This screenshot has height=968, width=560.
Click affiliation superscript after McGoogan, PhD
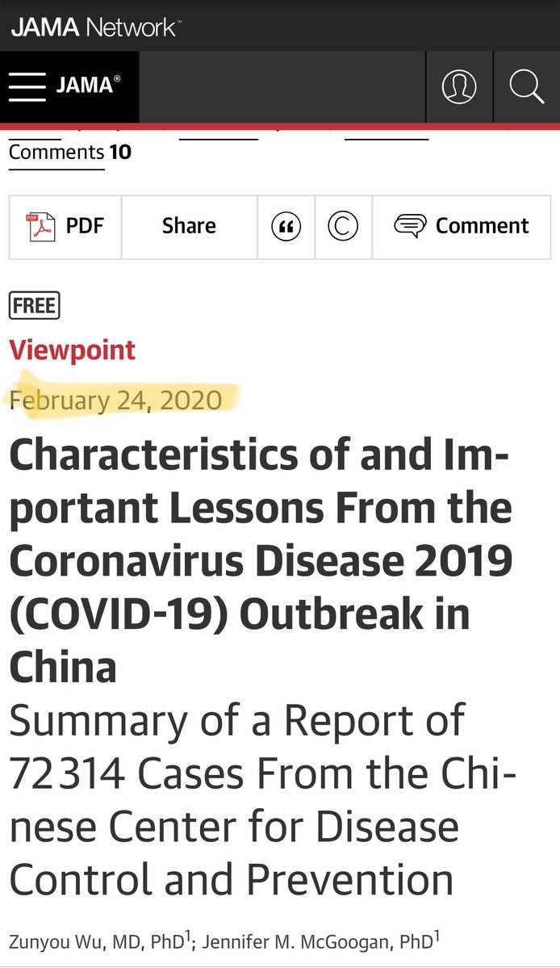(437, 936)
